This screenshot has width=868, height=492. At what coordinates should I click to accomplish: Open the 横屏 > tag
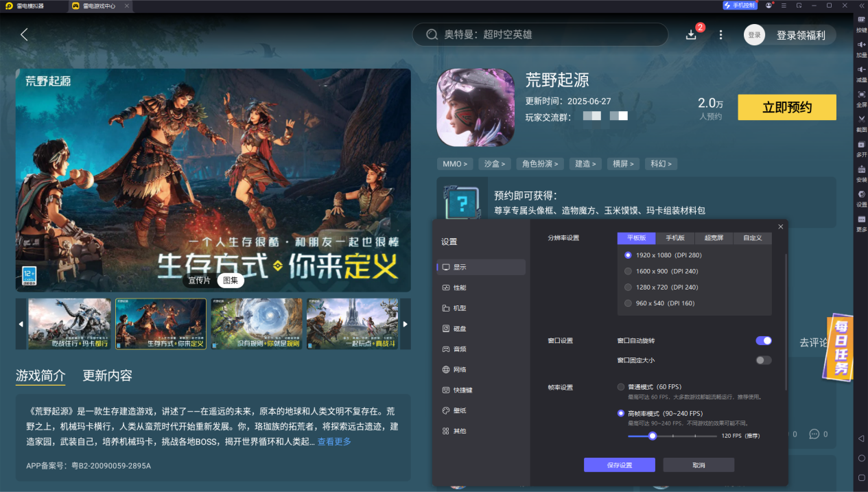(x=624, y=164)
